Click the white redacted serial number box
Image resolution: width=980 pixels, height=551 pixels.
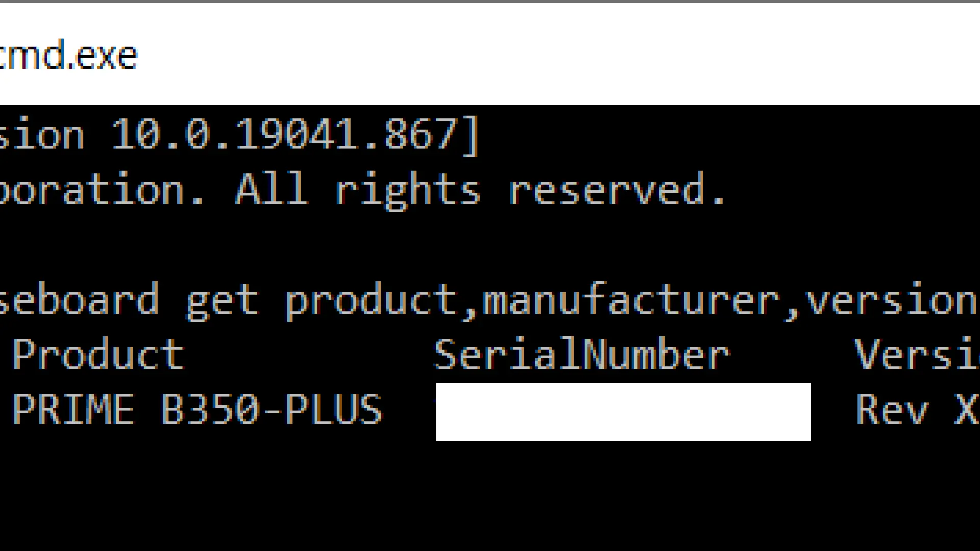pos(623,411)
